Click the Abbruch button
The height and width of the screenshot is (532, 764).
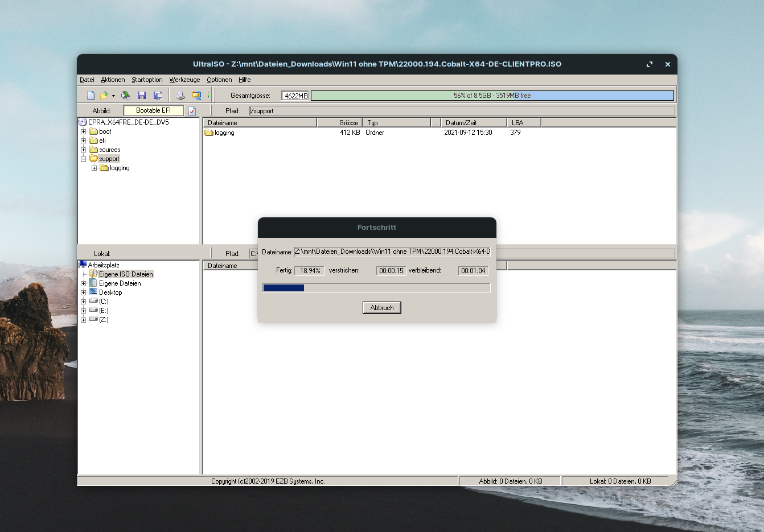click(382, 308)
